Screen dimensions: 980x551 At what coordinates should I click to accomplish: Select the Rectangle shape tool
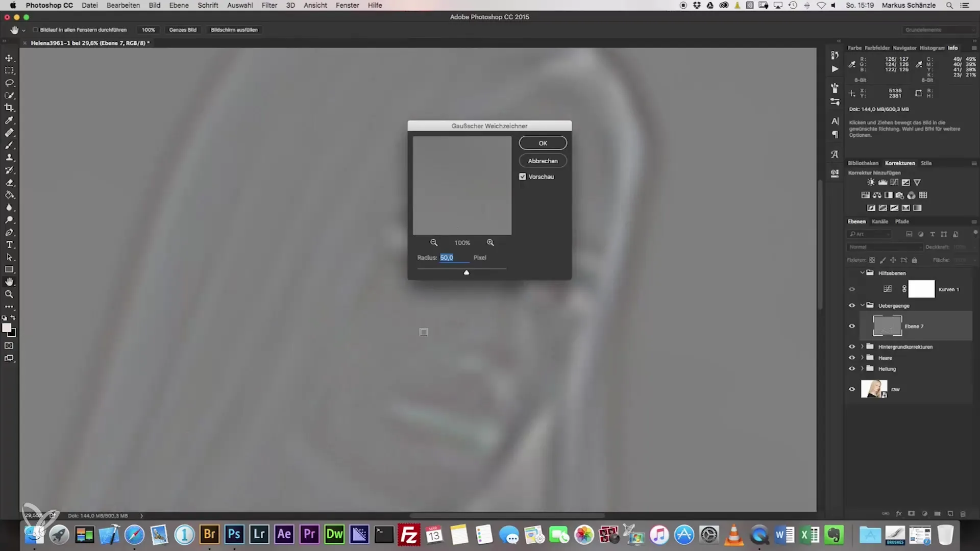click(x=9, y=269)
